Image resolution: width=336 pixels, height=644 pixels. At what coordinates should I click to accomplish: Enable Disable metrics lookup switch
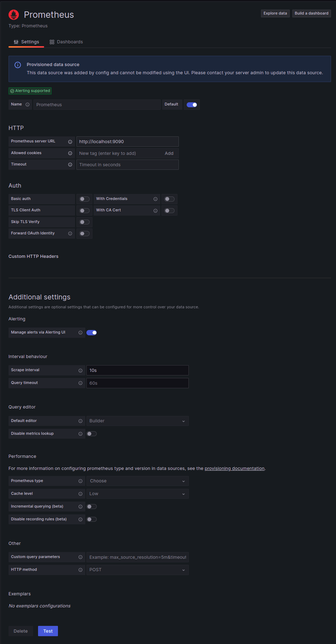click(92, 434)
